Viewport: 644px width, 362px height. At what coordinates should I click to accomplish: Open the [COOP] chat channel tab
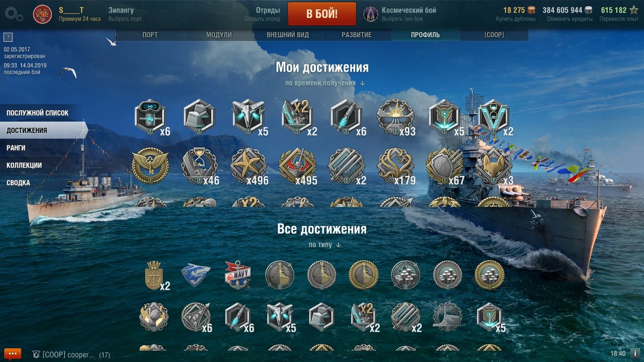494,35
